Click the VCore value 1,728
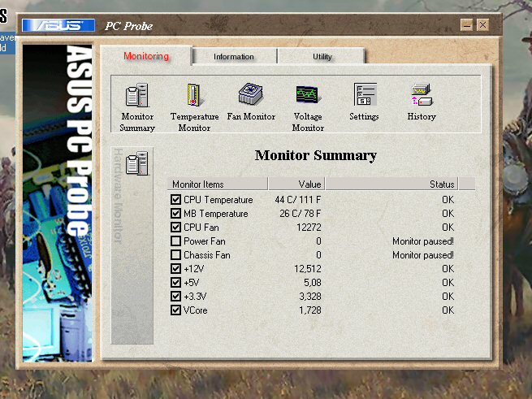The image size is (532, 399). pos(310,310)
